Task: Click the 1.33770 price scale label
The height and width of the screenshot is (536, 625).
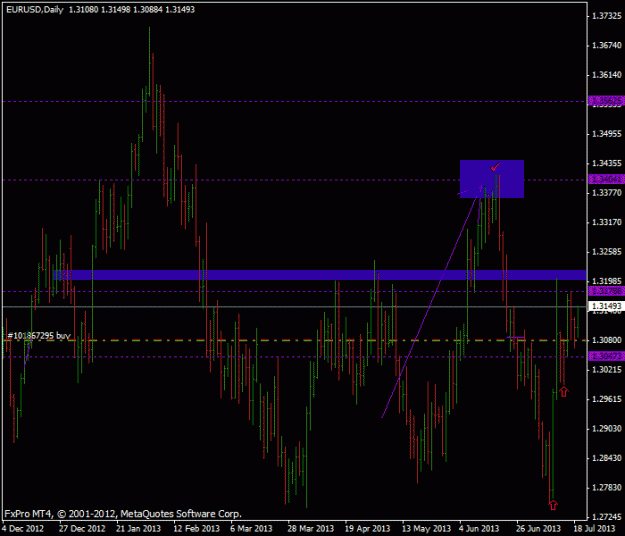Action: point(606,192)
